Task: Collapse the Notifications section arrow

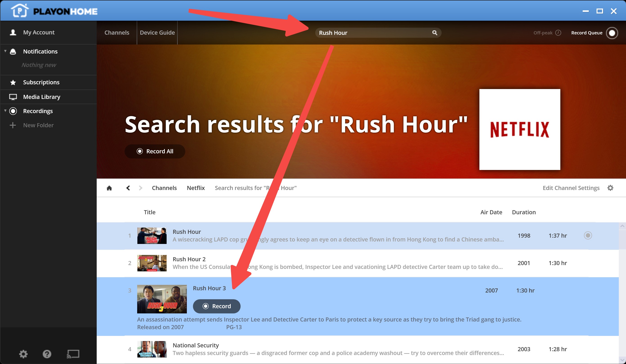Action: tap(5, 51)
